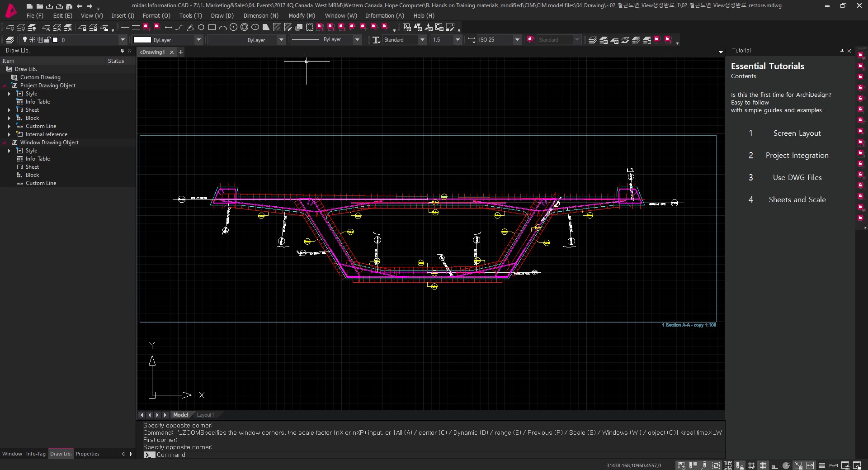Select the arc draw tool
The height and width of the screenshot is (470, 868).
222,28
